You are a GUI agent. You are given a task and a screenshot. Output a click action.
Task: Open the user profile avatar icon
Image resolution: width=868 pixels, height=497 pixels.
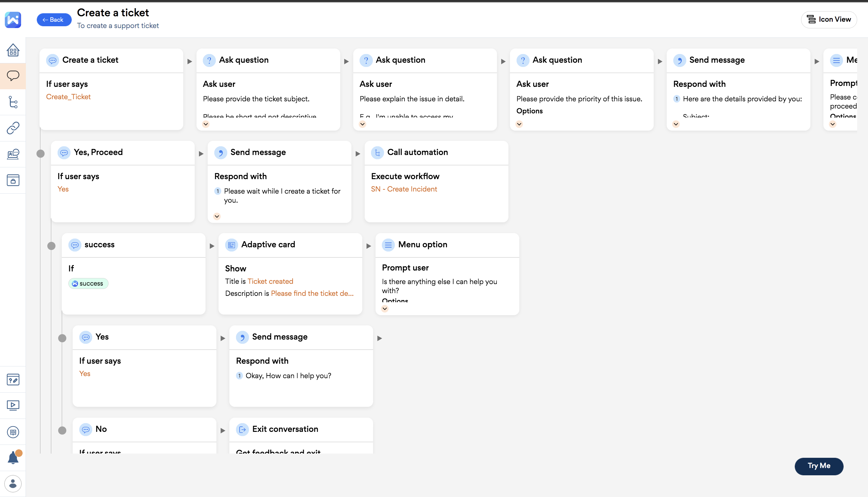click(x=13, y=483)
